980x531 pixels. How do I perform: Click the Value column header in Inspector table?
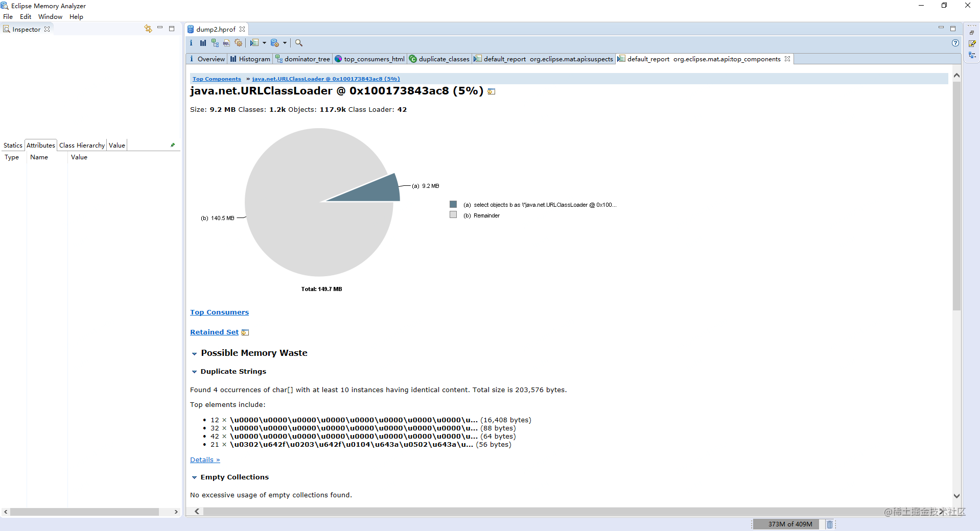coord(124,157)
